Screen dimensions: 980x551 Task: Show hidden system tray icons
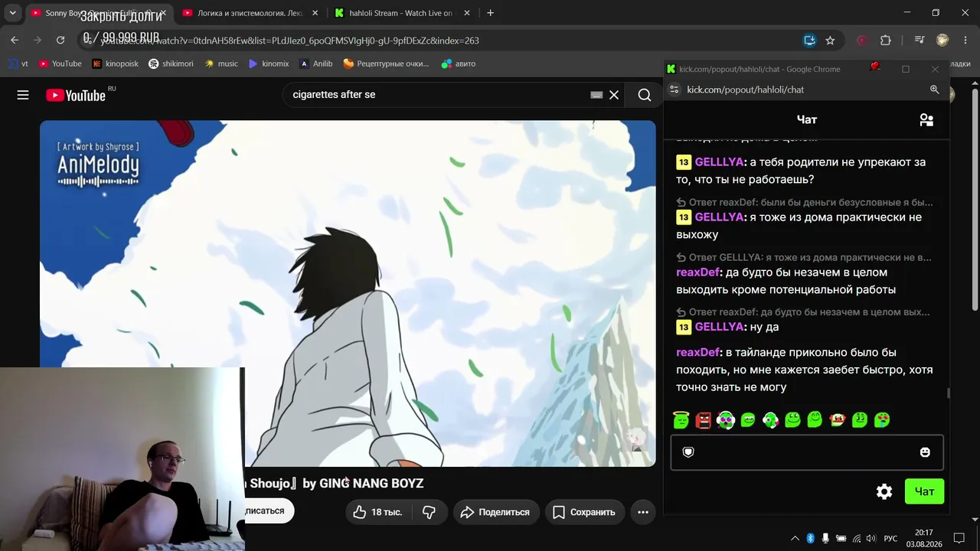pyautogui.click(x=795, y=538)
